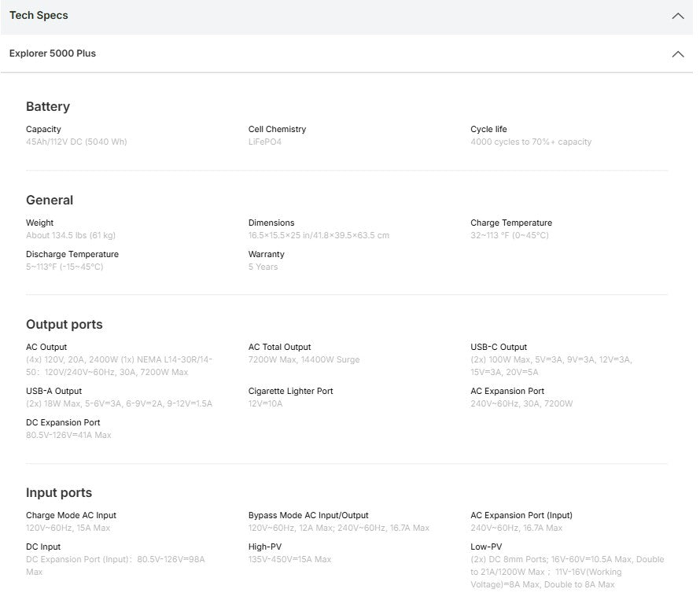The width and height of the screenshot is (700, 611).
Task: Click the Input ports heading
Action: tap(59, 493)
